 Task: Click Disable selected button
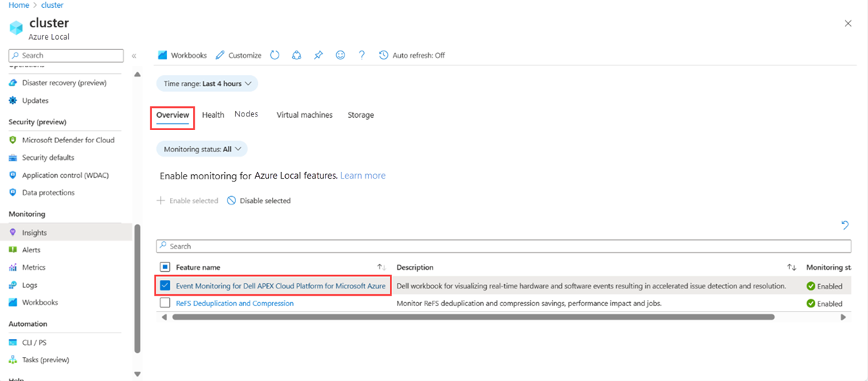[259, 201]
